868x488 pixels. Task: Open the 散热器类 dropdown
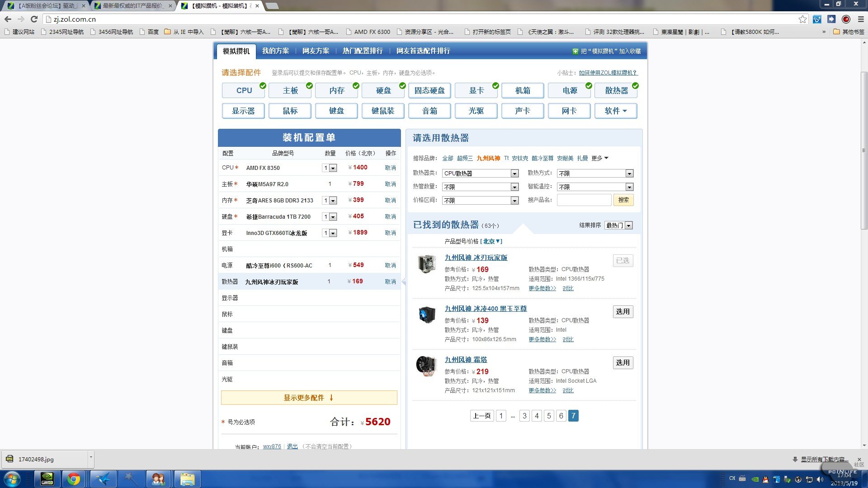pyautogui.click(x=480, y=174)
